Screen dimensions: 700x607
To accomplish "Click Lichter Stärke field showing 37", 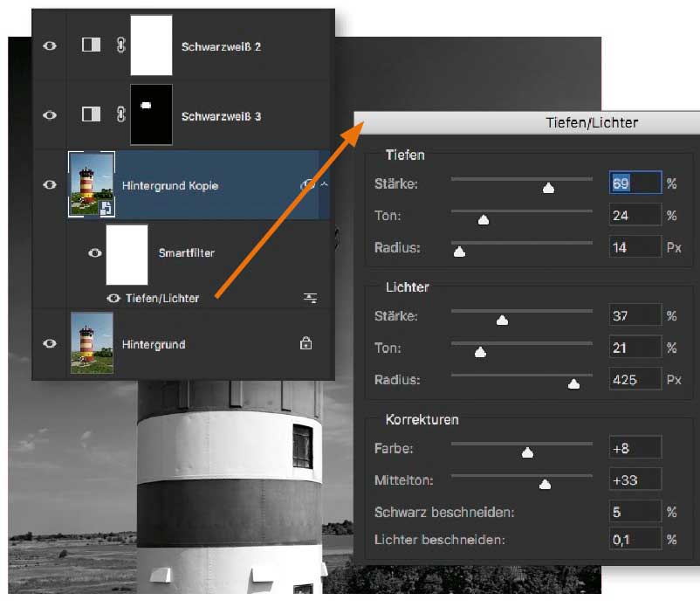I will (x=635, y=315).
